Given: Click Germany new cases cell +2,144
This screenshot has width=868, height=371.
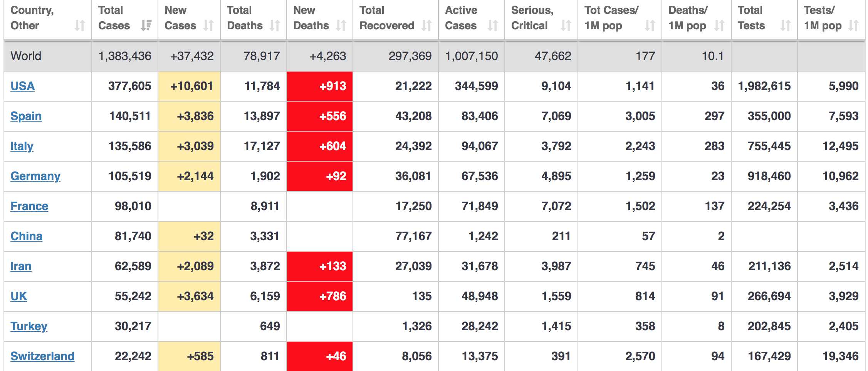Looking at the screenshot, I should coord(189,176).
